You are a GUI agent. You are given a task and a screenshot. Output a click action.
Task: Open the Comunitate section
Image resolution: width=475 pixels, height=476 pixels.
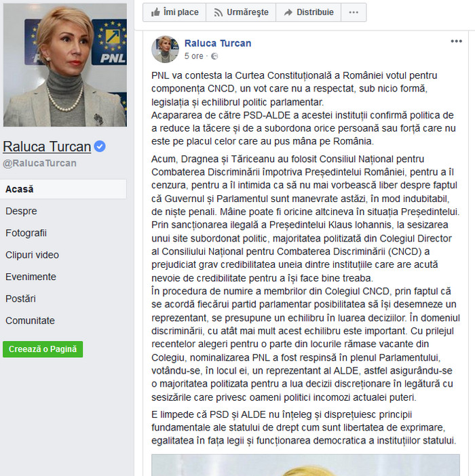(30, 320)
